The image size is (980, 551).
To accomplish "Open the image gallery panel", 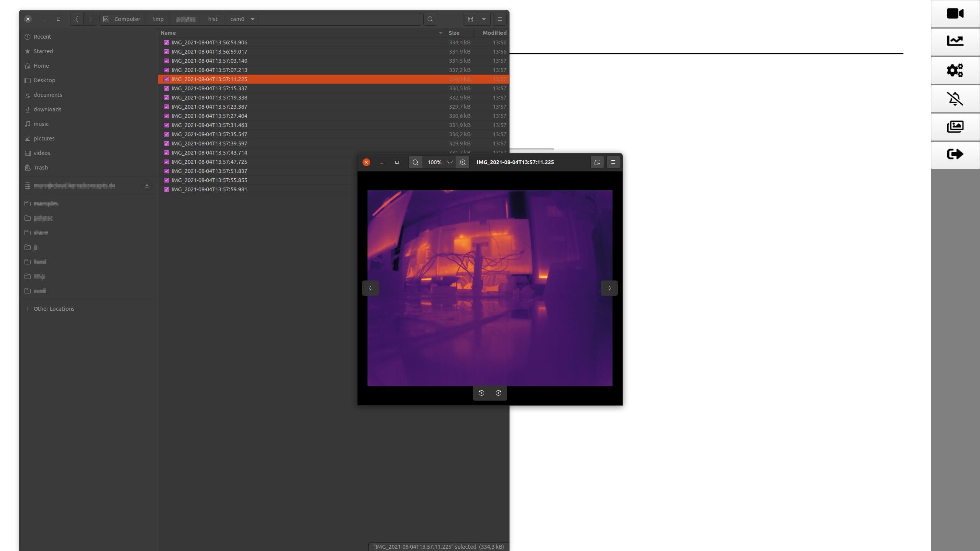I will point(955,127).
